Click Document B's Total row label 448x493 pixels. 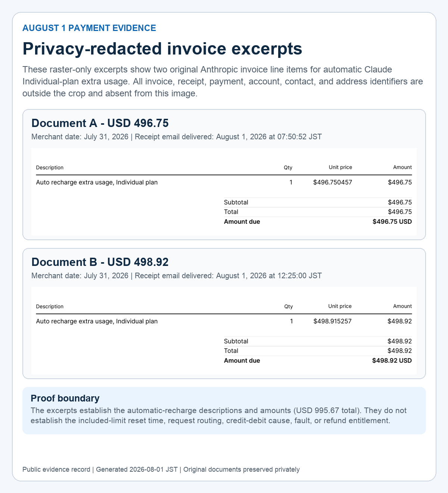(x=231, y=351)
